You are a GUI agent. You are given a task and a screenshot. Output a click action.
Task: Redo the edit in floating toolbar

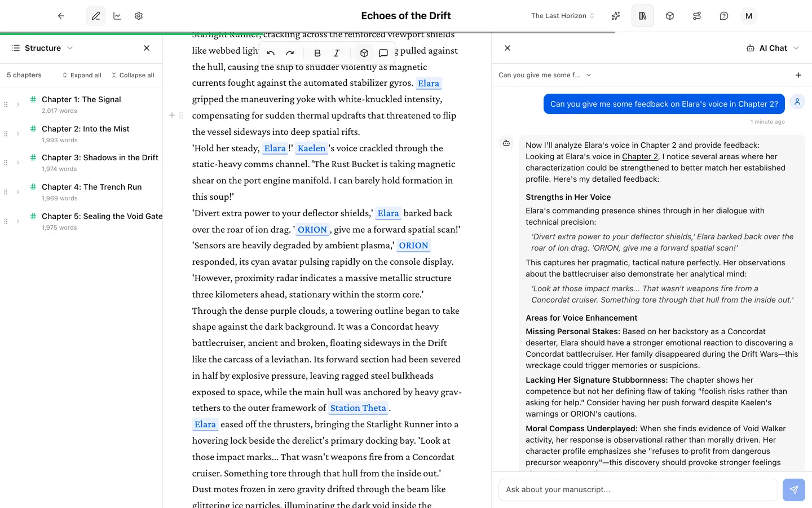point(290,53)
